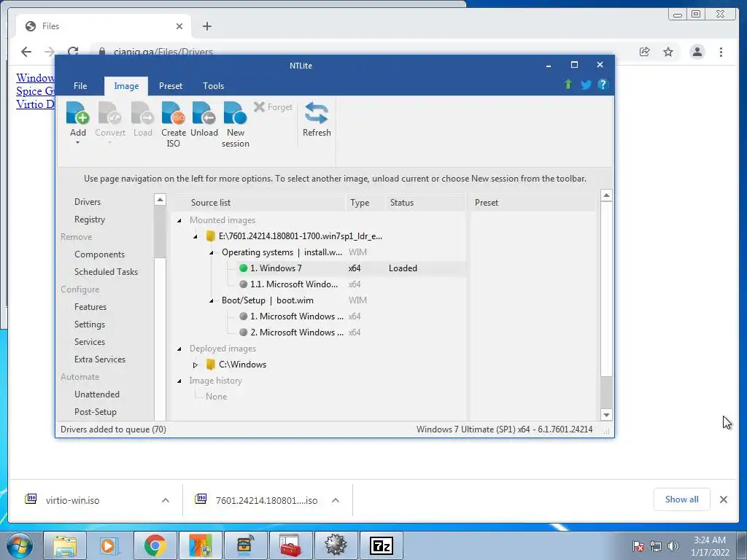Open the 7601.24214.180801 iso download item

(x=266, y=500)
